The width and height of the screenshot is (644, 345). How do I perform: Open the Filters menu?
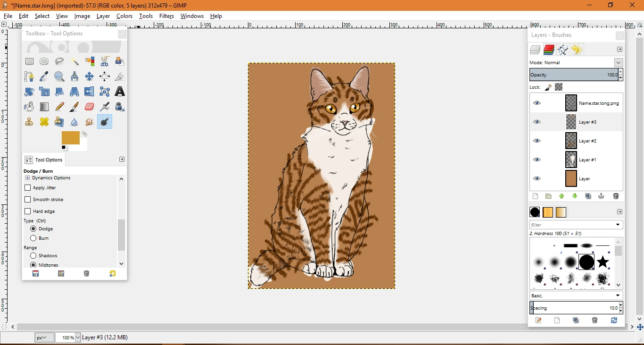(x=166, y=16)
